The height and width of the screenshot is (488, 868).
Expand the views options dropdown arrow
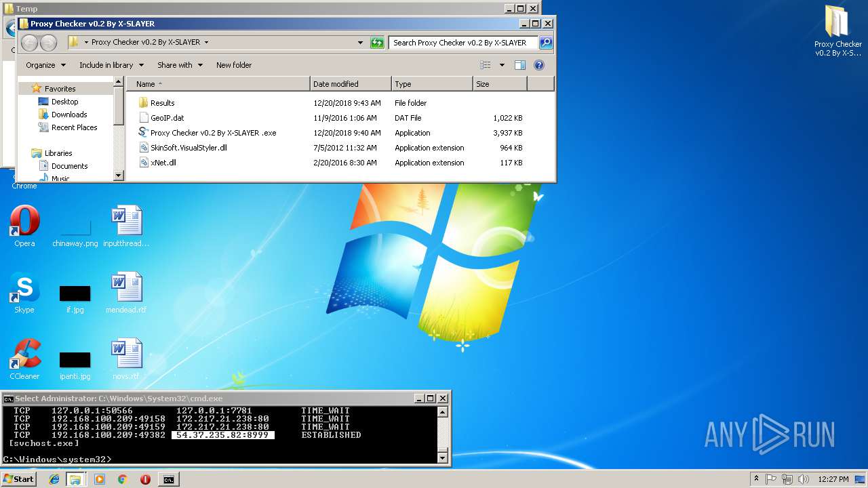[x=502, y=65]
